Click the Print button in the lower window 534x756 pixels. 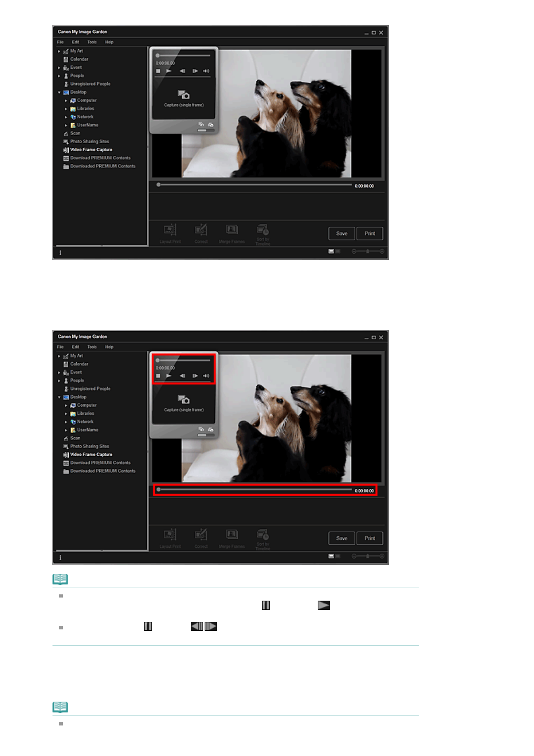(x=369, y=538)
